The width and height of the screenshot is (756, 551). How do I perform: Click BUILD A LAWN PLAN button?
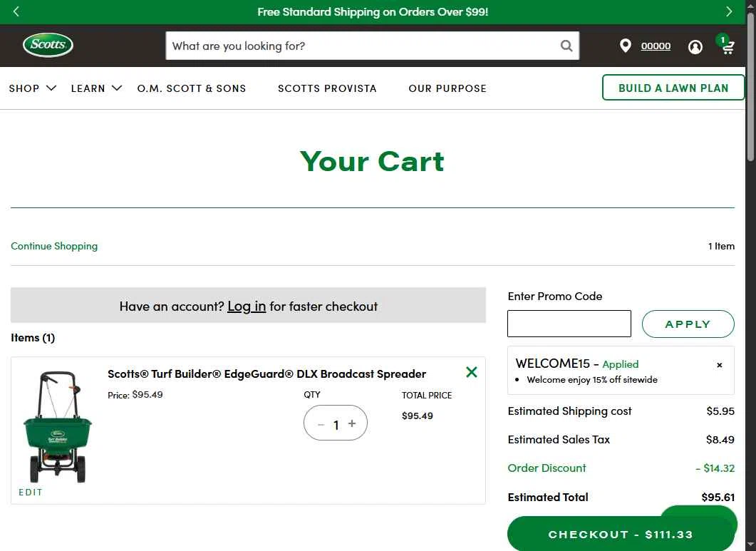[x=673, y=88]
